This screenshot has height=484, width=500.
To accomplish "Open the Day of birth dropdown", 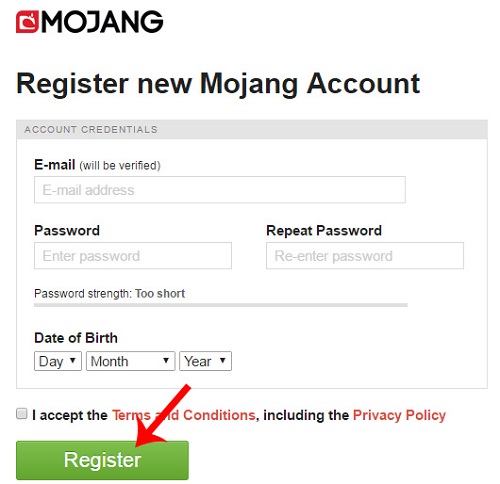I will pyautogui.click(x=58, y=361).
